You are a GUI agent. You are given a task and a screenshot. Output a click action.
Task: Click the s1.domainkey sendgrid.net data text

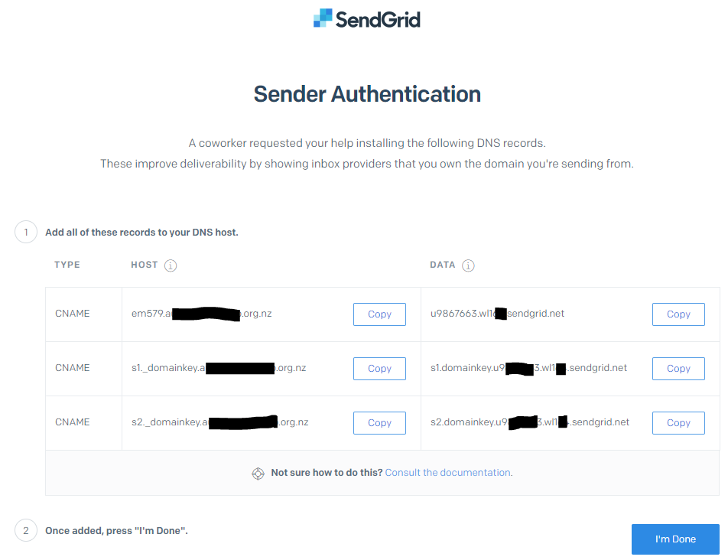528,368
